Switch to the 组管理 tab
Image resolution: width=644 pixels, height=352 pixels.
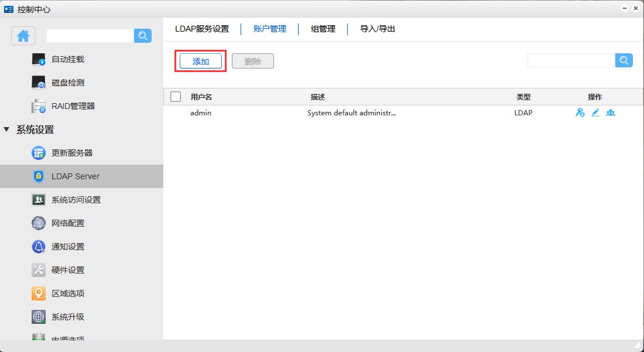[x=323, y=29]
